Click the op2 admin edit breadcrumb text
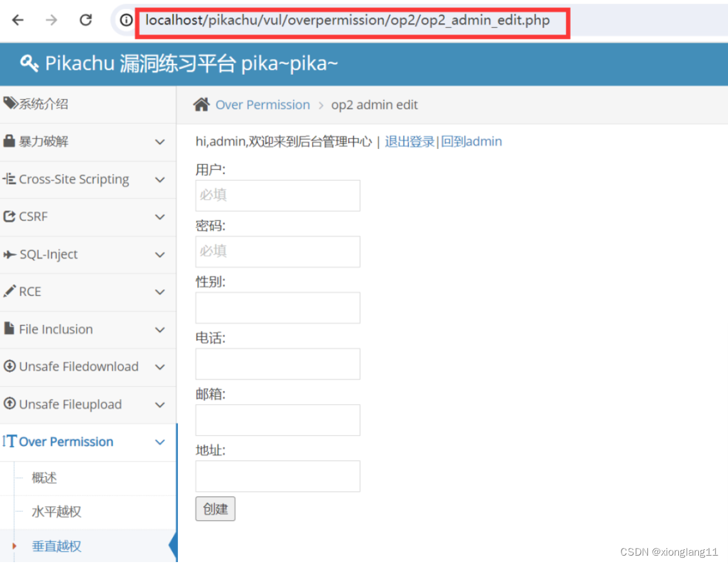 (374, 105)
